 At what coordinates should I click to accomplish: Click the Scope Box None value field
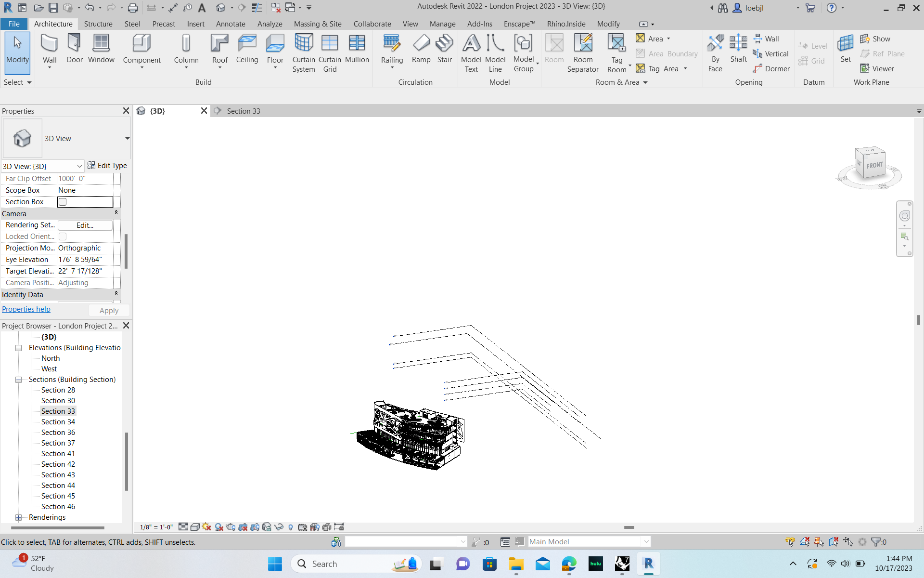pos(85,190)
